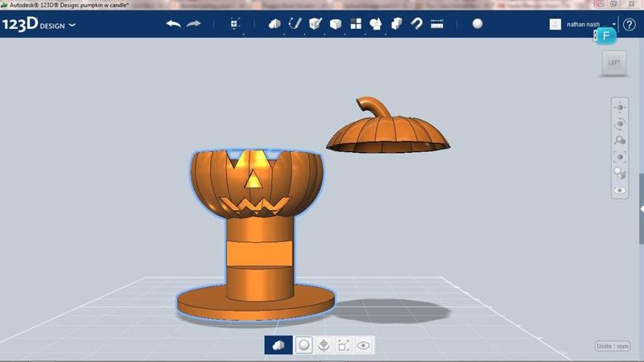This screenshot has height=362, width=644.
Task: Select the circular base plate
Action: point(255,304)
